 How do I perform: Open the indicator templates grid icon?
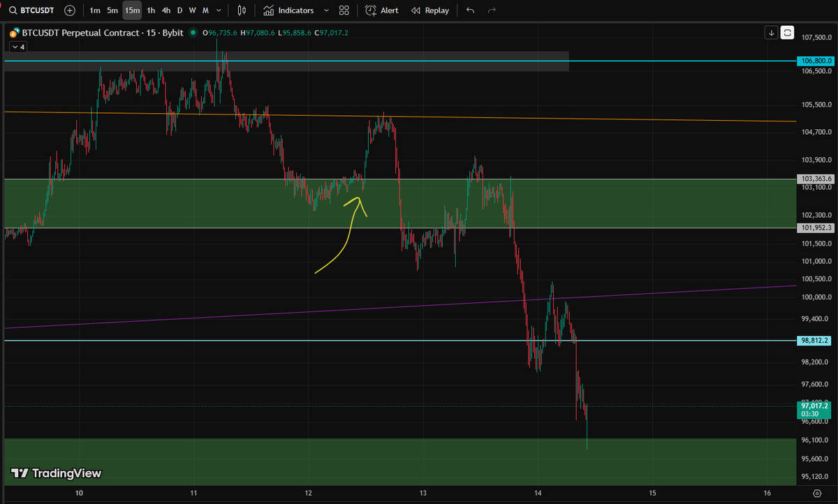(344, 10)
